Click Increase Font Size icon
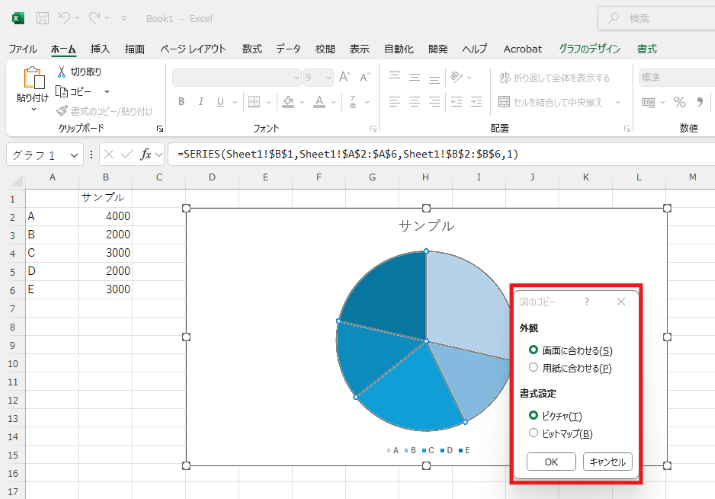715x499 pixels. (345, 77)
